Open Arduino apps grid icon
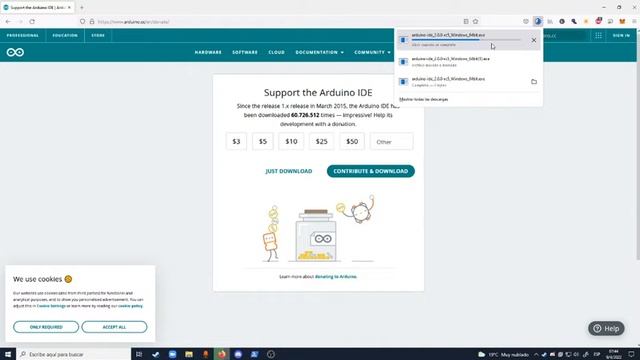640x360 pixels. coord(598,36)
